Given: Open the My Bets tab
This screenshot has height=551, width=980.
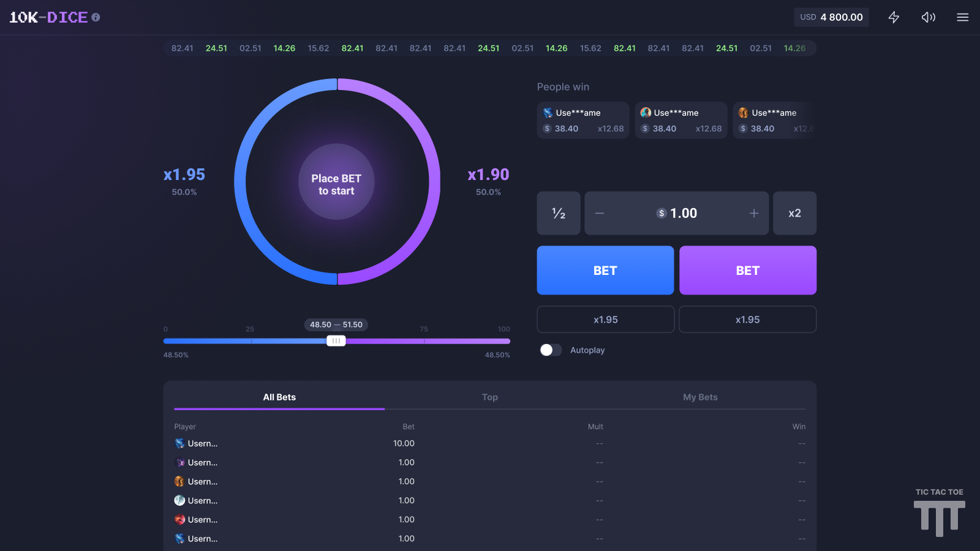Looking at the screenshot, I should (x=700, y=397).
